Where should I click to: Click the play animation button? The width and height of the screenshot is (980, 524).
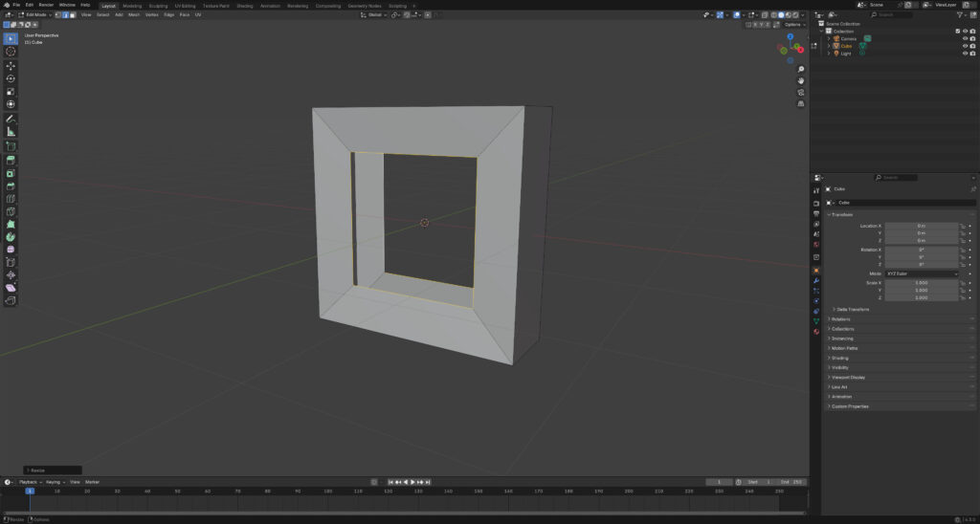pyautogui.click(x=412, y=482)
